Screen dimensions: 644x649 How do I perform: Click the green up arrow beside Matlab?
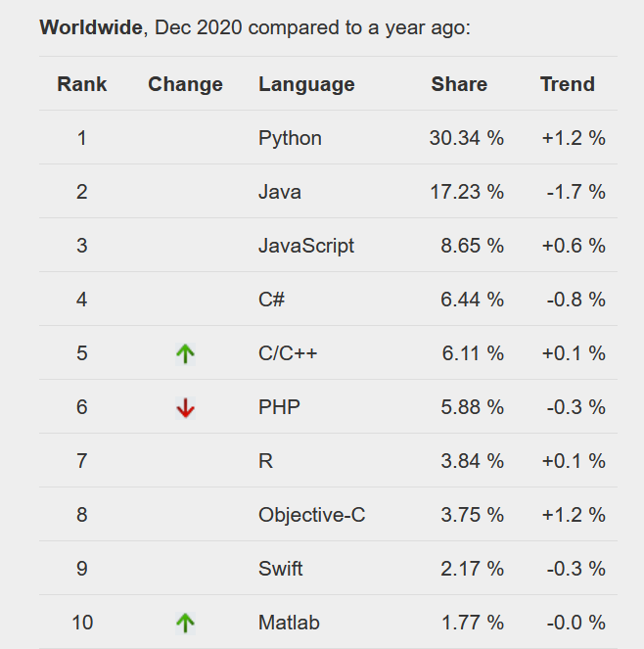coord(185,623)
